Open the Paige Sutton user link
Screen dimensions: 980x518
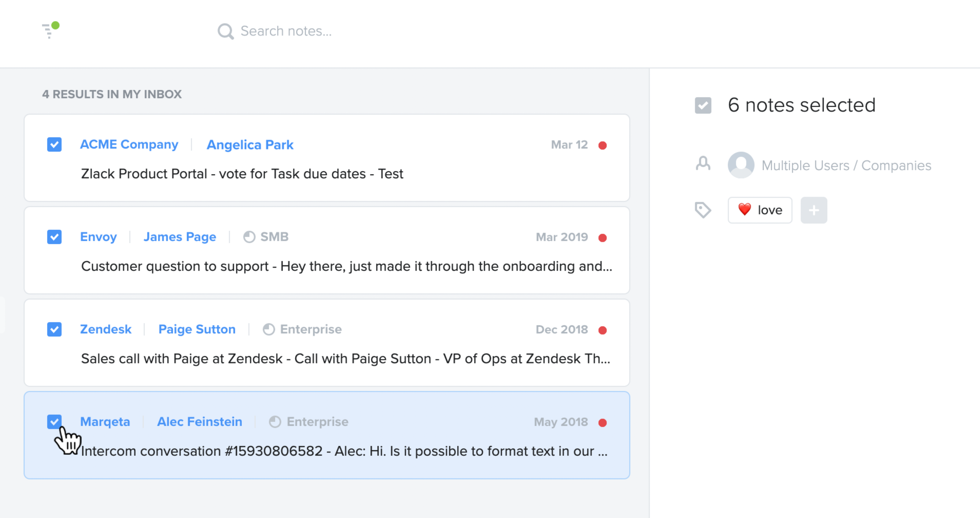pyautogui.click(x=197, y=329)
